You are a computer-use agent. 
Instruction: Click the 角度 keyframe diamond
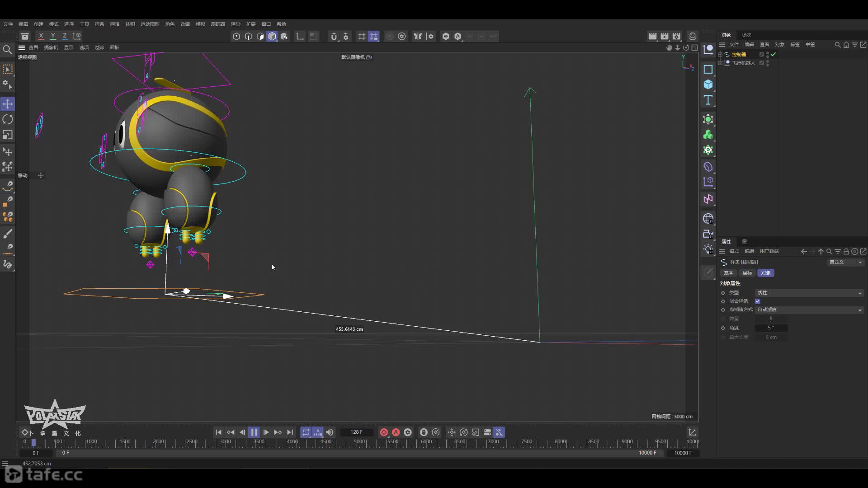click(x=723, y=328)
